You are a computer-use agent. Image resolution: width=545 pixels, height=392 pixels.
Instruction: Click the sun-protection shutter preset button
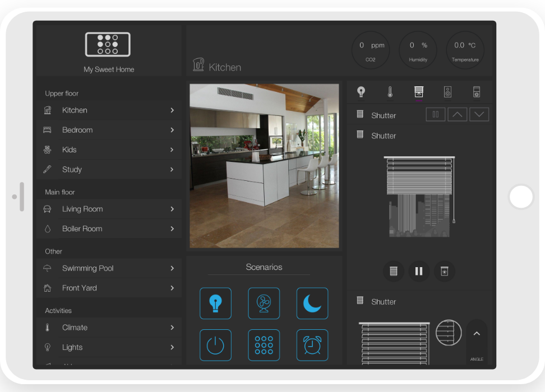[x=444, y=272]
